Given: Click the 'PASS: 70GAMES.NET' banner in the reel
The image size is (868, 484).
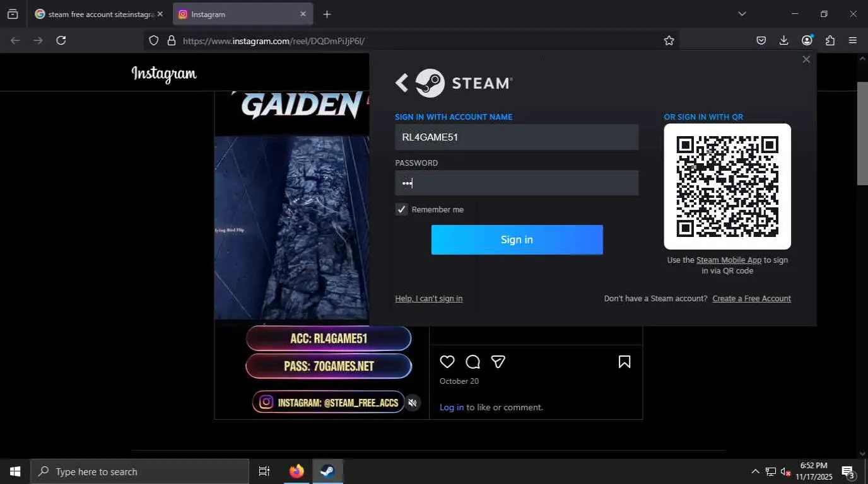Looking at the screenshot, I should point(329,366).
